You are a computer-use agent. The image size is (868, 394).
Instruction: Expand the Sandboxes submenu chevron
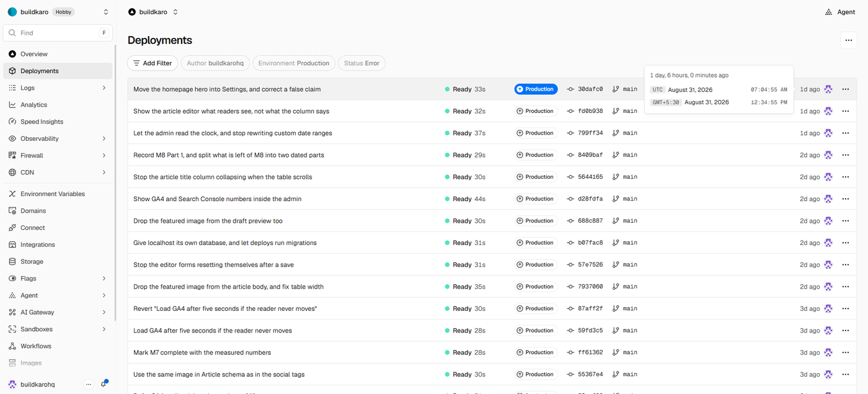point(104,329)
